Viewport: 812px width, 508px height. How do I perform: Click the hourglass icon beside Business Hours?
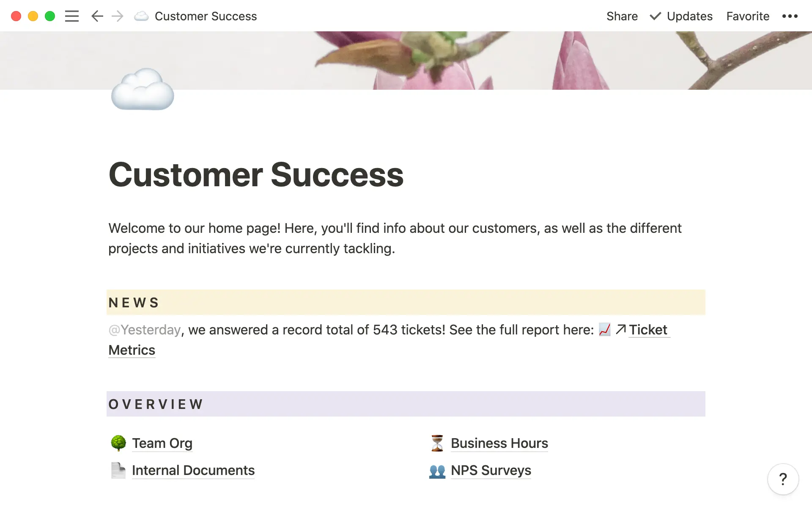click(437, 443)
